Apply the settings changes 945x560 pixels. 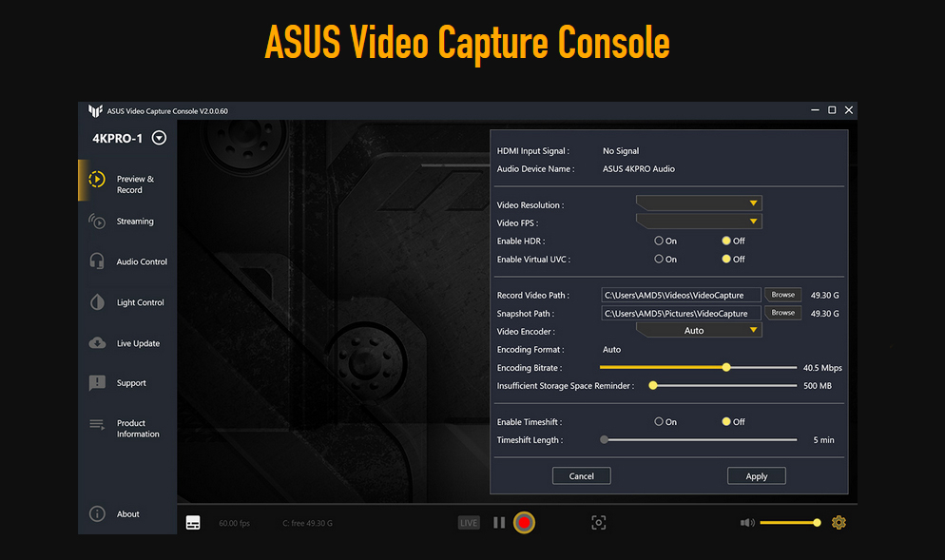[x=757, y=475]
